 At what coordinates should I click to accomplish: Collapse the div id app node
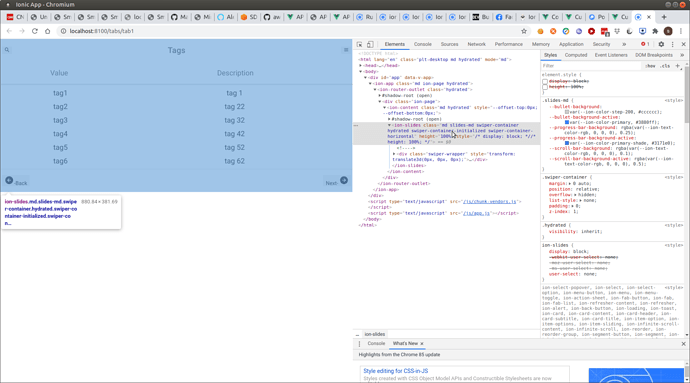pyautogui.click(x=366, y=77)
